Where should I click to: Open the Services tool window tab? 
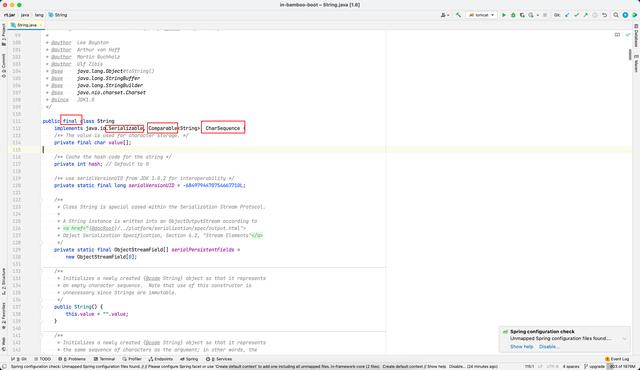(219, 359)
